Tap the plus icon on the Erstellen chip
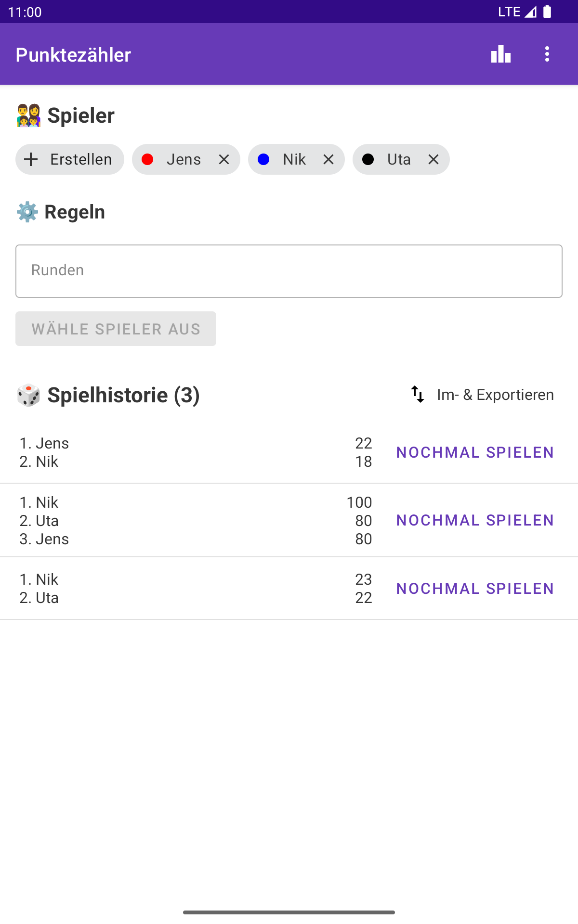Image resolution: width=578 pixels, height=924 pixels. [x=31, y=159]
